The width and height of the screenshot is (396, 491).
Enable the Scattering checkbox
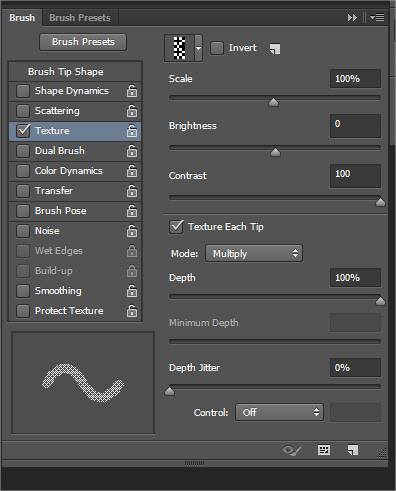tap(23, 111)
